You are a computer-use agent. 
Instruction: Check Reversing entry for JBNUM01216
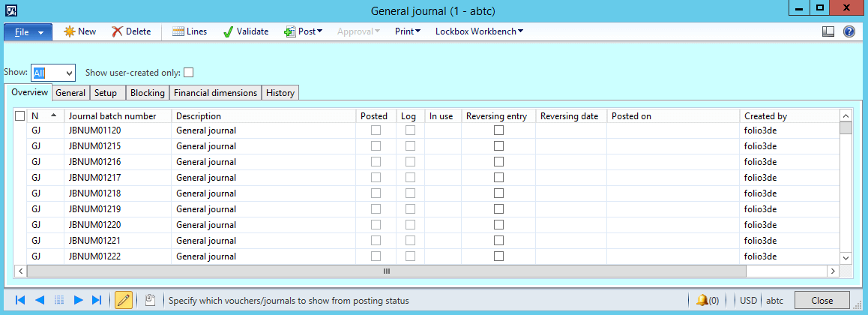[498, 162]
